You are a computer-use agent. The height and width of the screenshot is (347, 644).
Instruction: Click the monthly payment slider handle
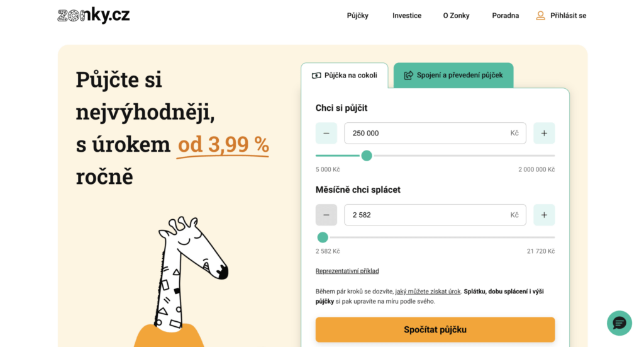[x=323, y=237]
